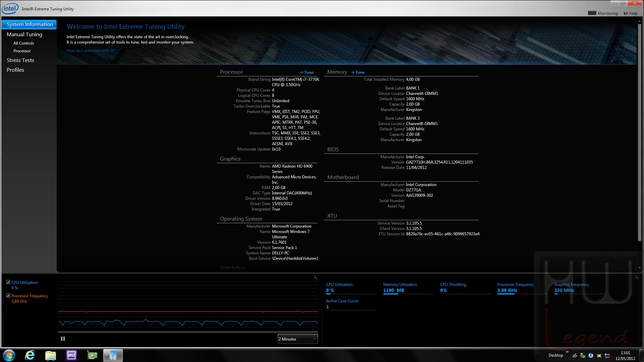Open Windows Explorer from taskbar
Viewport: 644px width, 362px height.
(x=51, y=355)
